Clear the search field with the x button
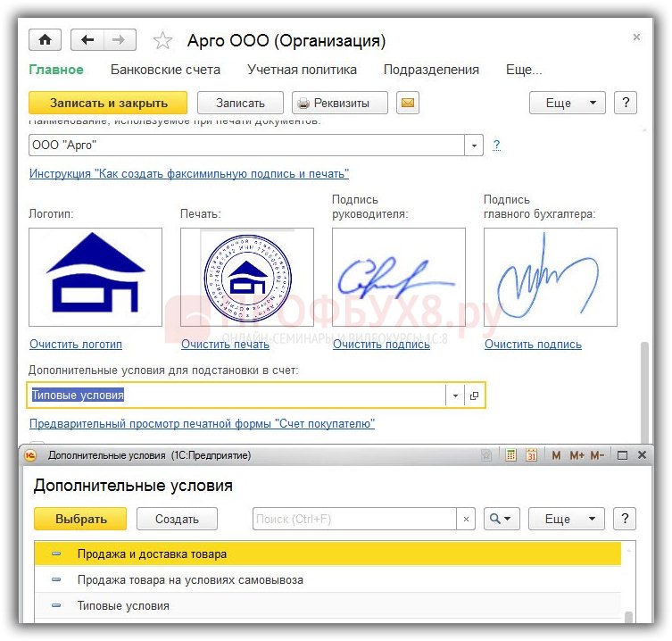This screenshot has width=672, height=641. (x=466, y=519)
